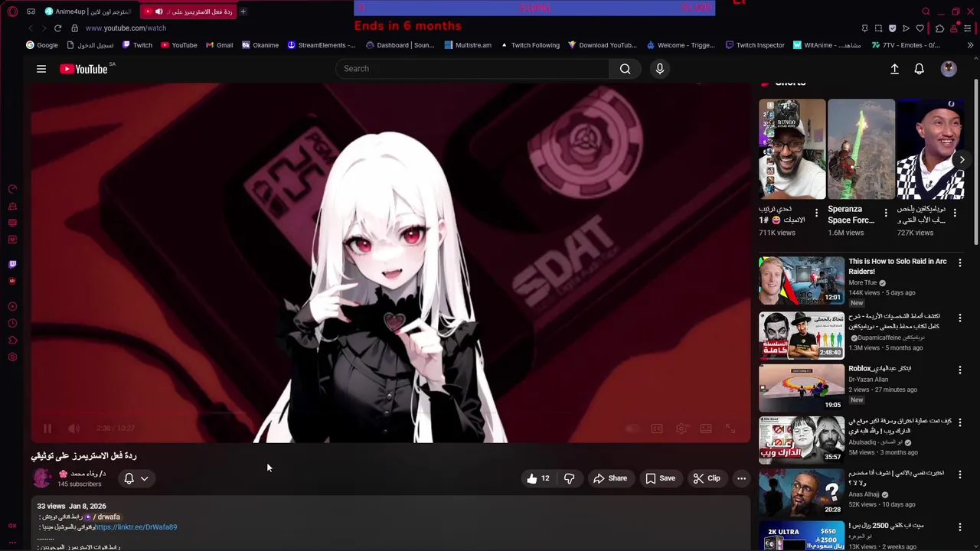Screen dimensions: 980x551
Task: Share the video
Action: coord(610,478)
